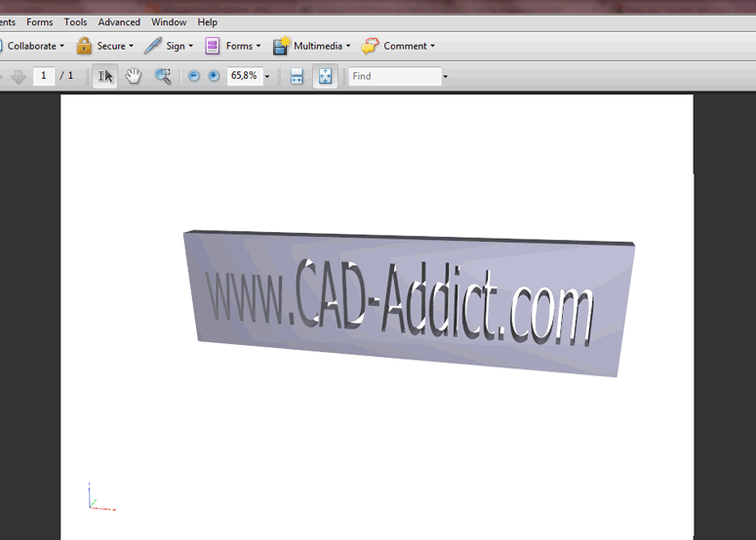Choose the Marquee Zoom tool

163,76
